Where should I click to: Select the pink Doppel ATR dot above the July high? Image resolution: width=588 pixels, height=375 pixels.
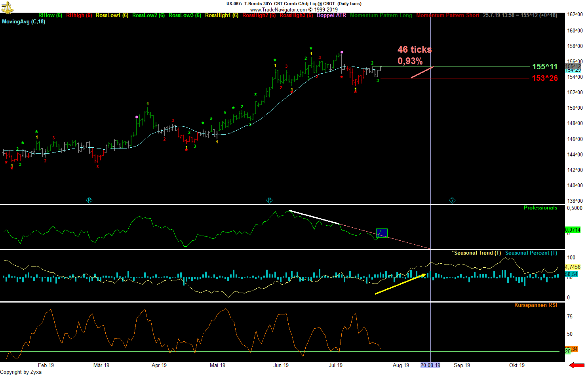(x=342, y=52)
